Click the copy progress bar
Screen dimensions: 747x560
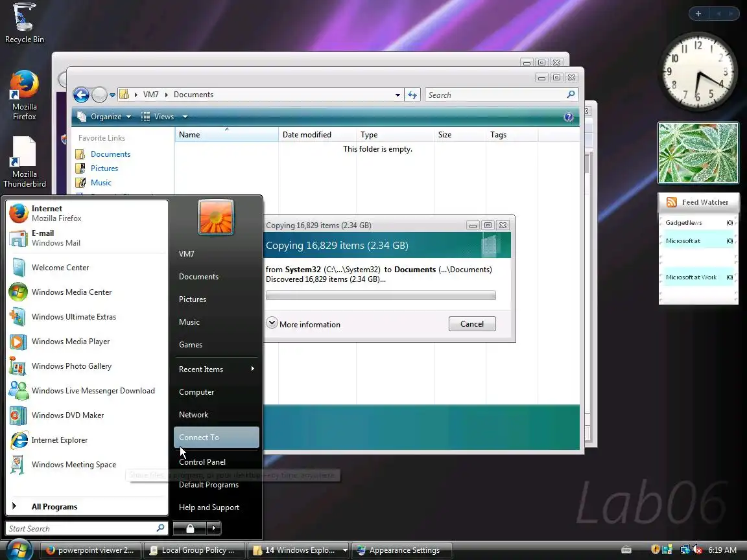click(x=381, y=296)
